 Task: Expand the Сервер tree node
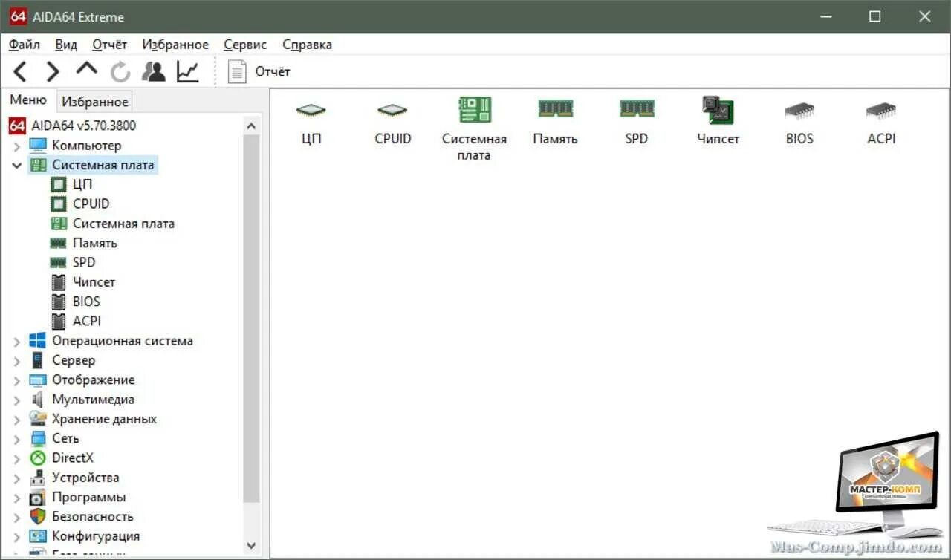click(16, 360)
